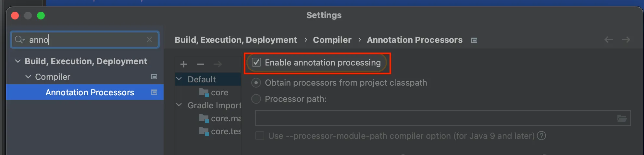
Task: Collapse Build, Execution, Deployment tree node
Action: [x=18, y=61]
